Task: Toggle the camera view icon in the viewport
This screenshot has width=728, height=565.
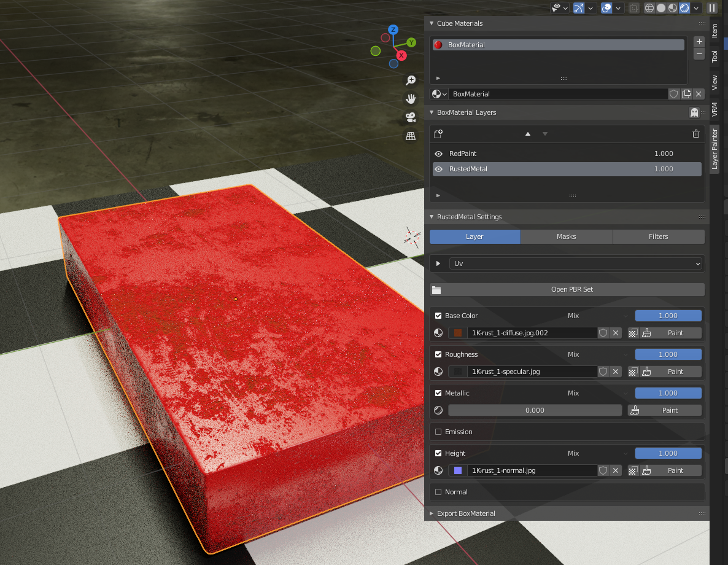Action: [410, 117]
